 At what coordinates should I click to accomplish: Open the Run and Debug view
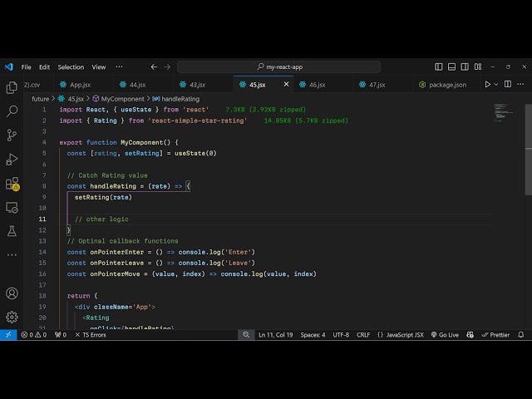(12, 159)
